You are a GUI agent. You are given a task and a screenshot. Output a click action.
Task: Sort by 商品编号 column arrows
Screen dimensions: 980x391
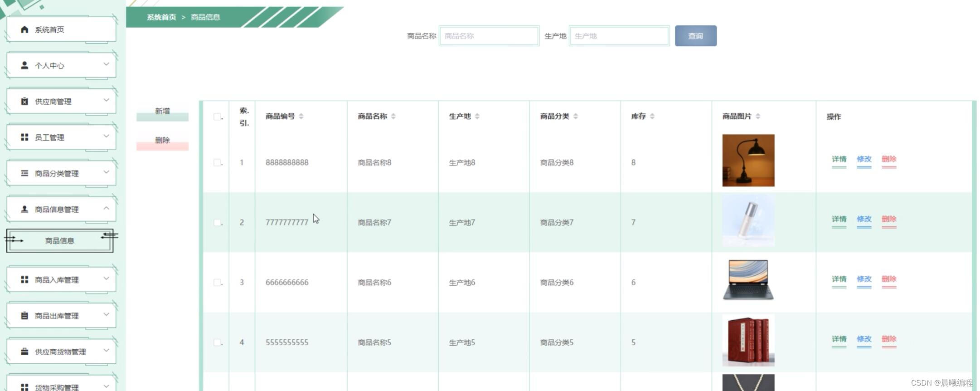[301, 116]
